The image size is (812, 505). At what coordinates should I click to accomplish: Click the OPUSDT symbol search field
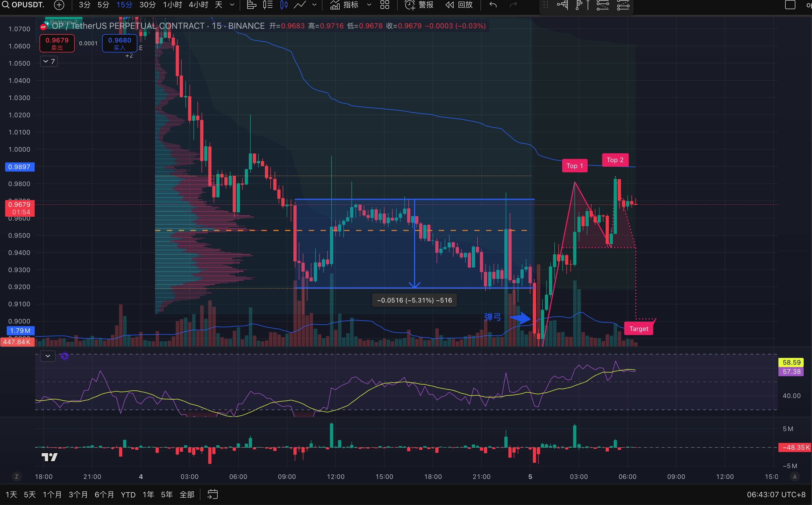coord(27,5)
